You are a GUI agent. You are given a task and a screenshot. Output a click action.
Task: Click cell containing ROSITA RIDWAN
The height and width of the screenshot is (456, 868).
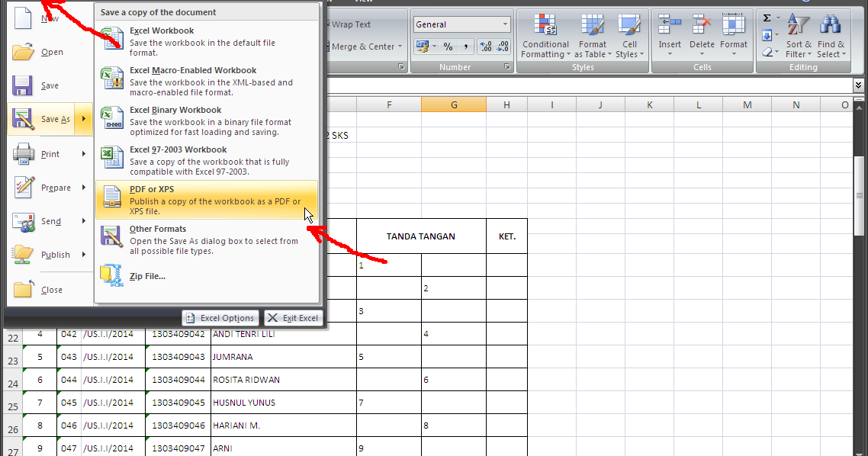click(284, 380)
